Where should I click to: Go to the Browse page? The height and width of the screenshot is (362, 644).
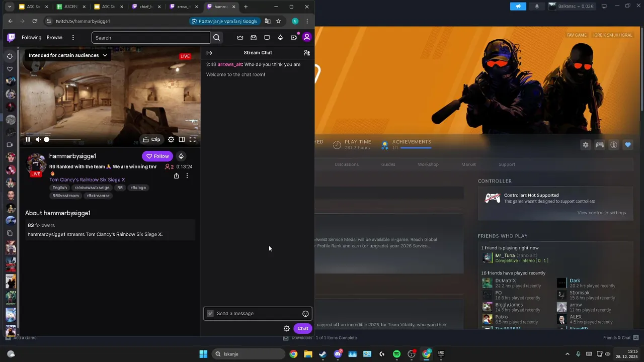(54, 38)
